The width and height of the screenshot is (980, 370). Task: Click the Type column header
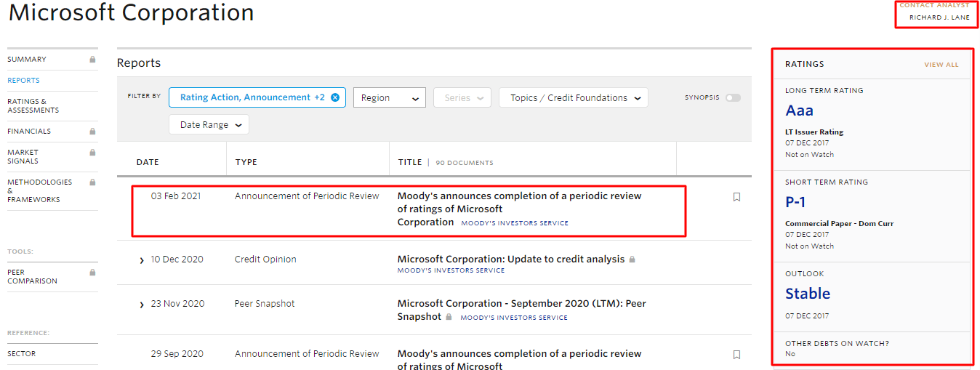coord(246,162)
